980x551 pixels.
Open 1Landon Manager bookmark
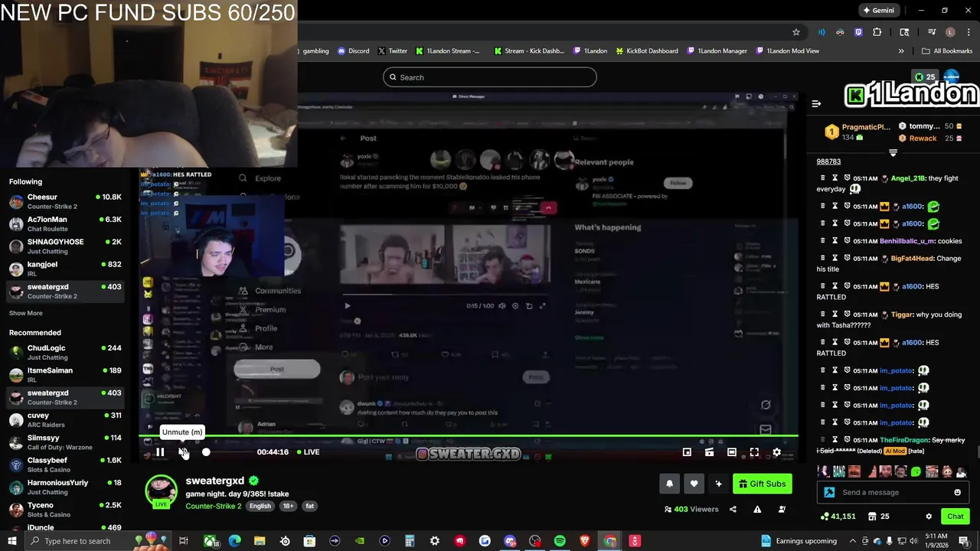click(x=717, y=51)
